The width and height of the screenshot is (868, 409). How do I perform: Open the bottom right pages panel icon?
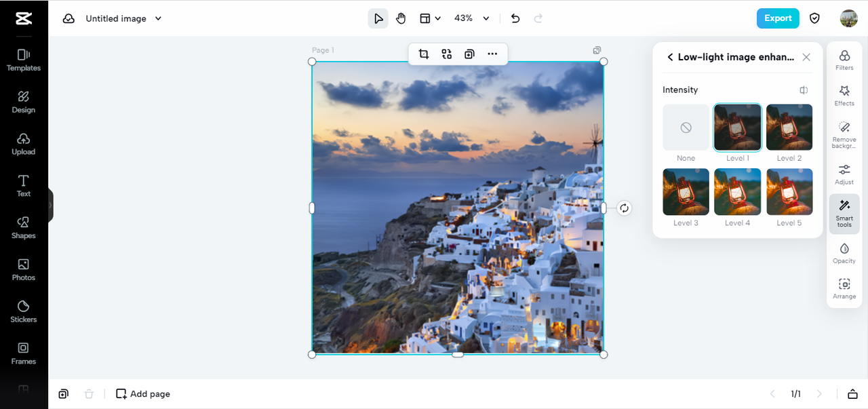pos(852,393)
